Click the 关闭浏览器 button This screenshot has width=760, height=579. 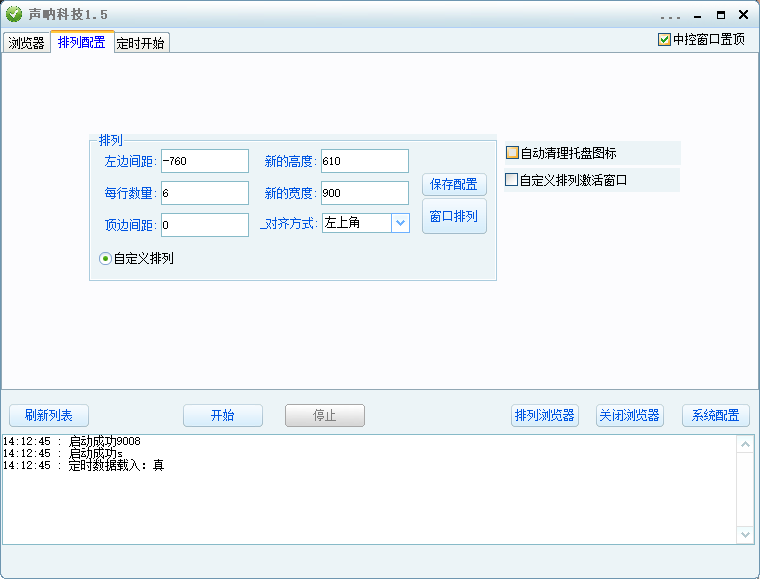(x=630, y=415)
